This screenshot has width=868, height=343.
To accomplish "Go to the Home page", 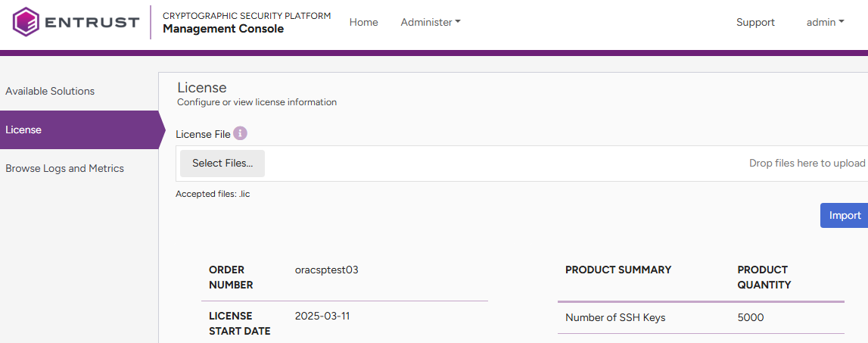I will pyautogui.click(x=363, y=23).
